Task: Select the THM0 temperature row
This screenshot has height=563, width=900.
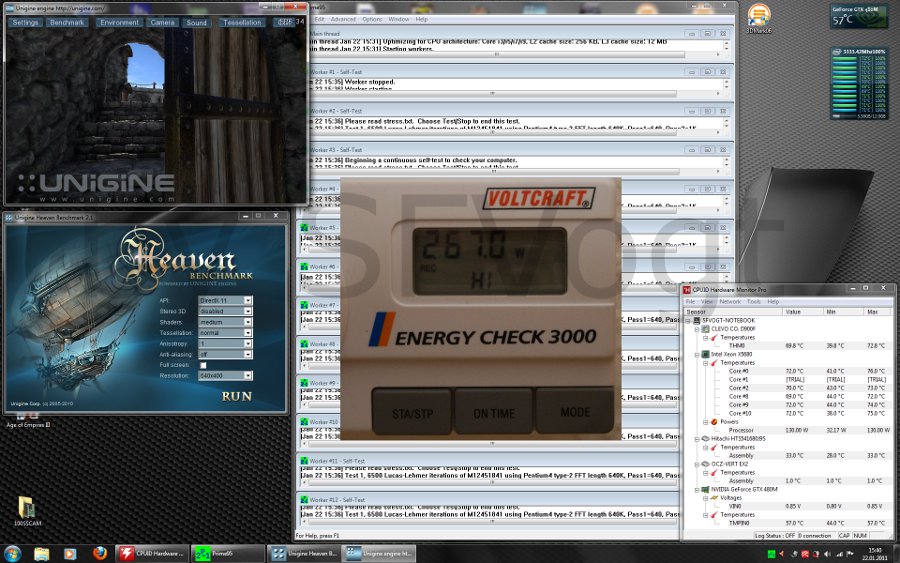Action: pyautogui.click(x=788, y=346)
